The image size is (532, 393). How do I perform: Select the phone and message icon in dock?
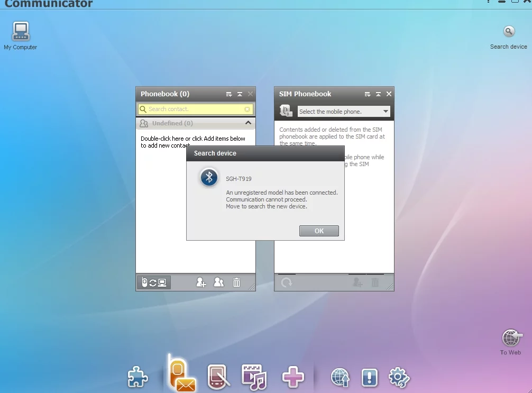coord(182,375)
